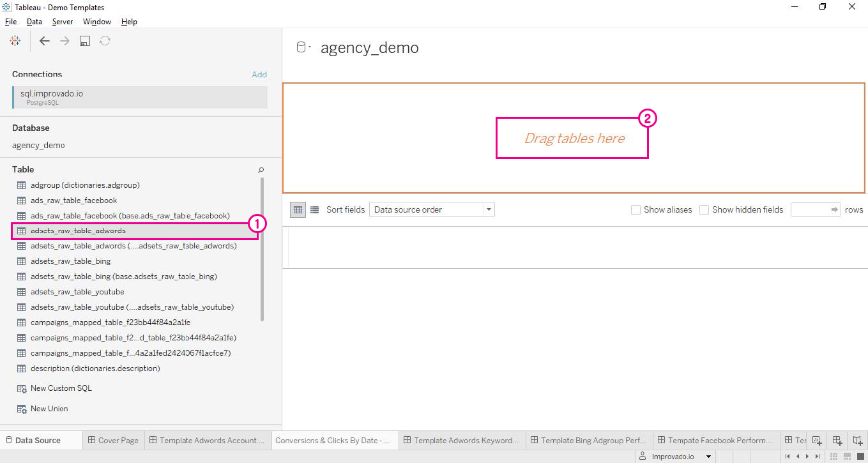This screenshot has width=868, height=463.
Task: Click the save icon in the toolbar
Action: pos(85,41)
